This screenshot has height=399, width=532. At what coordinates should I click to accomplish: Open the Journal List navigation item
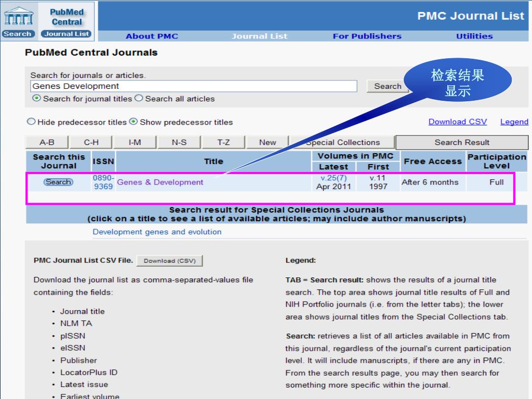click(260, 36)
